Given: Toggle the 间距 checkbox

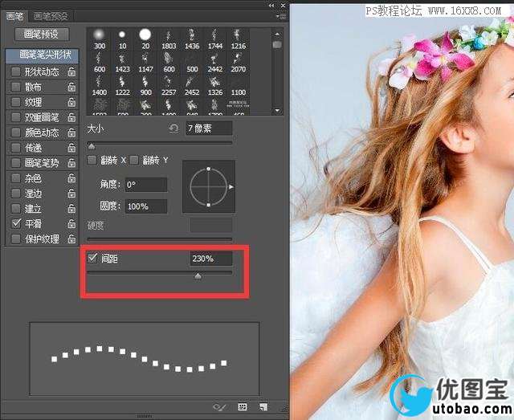Looking at the screenshot, I should pos(92,258).
